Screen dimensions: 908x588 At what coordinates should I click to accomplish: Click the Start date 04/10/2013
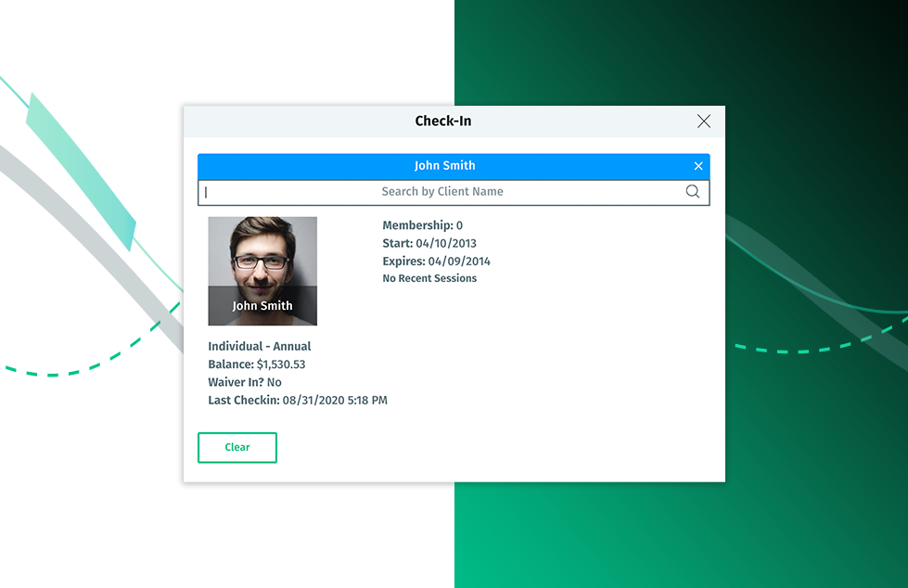coord(446,244)
